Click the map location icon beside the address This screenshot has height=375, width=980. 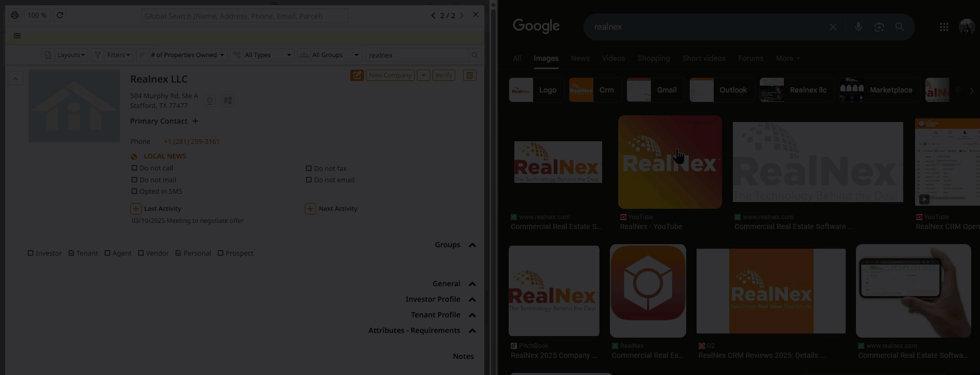point(209,100)
